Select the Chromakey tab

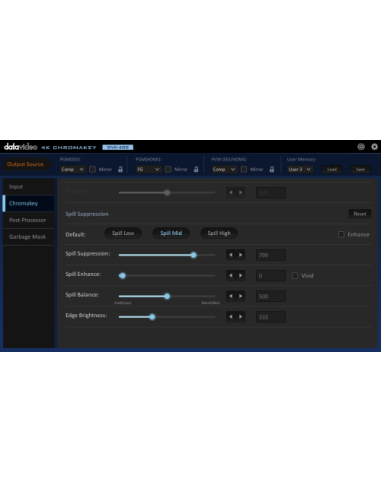[29, 203]
